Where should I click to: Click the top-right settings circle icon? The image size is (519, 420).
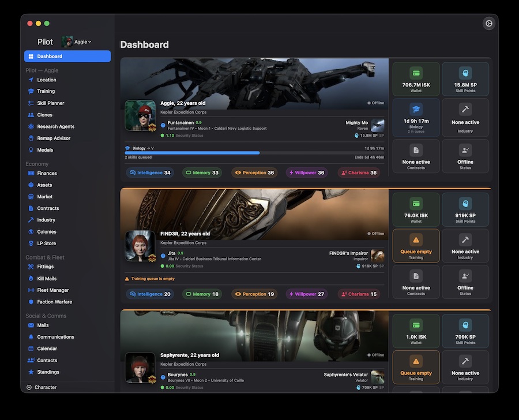tap(488, 23)
